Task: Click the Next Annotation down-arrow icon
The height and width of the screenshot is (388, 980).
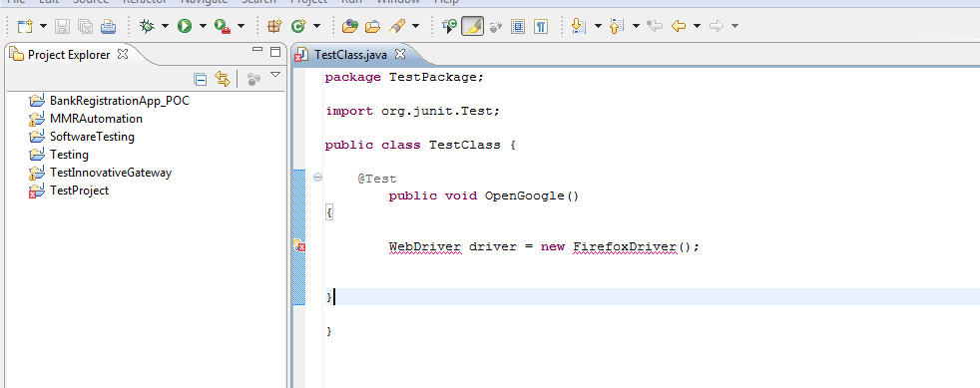Action: (x=578, y=26)
